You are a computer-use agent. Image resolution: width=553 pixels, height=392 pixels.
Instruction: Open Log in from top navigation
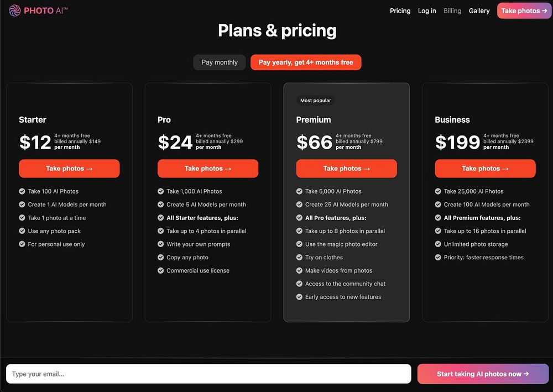click(427, 11)
